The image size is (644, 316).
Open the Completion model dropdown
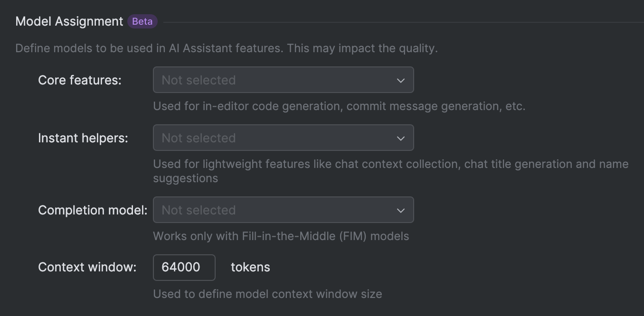point(283,210)
